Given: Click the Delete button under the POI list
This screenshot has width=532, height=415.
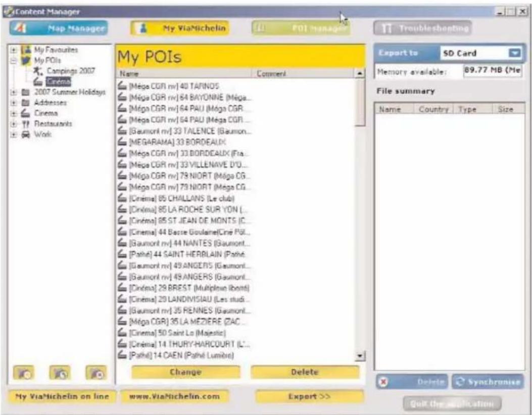Looking at the screenshot, I should point(305,372).
